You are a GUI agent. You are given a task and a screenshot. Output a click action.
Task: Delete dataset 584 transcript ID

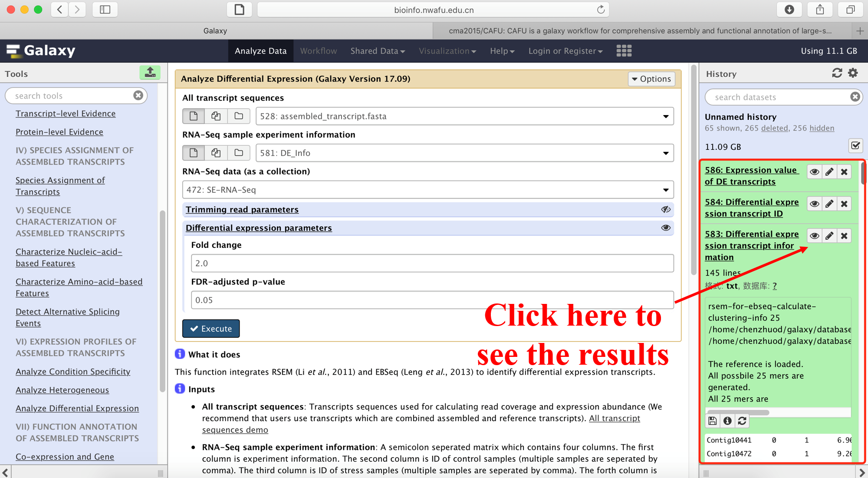pyautogui.click(x=844, y=204)
